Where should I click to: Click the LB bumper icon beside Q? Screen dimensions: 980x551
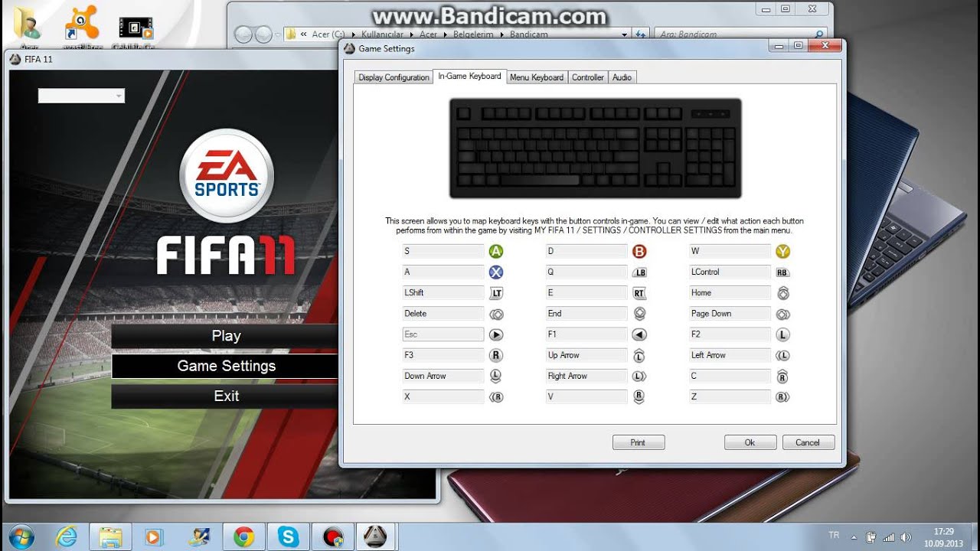[x=639, y=272]
